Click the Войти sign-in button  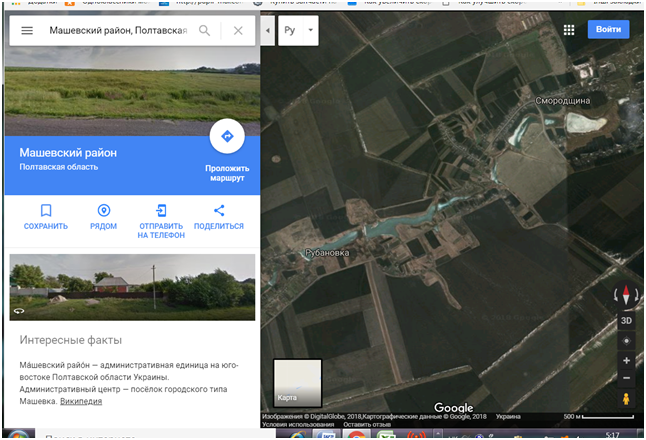pyautogui.click(x=608, y=29)
